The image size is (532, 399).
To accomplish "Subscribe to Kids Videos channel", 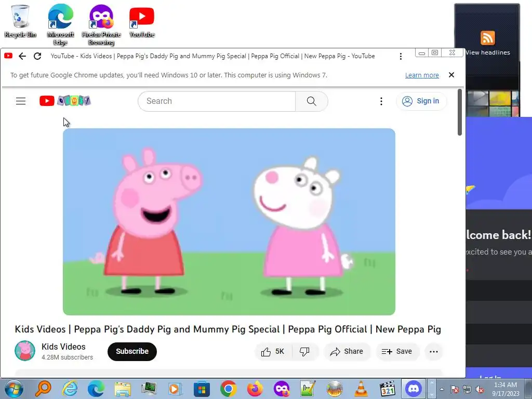I will pos(132,352).
